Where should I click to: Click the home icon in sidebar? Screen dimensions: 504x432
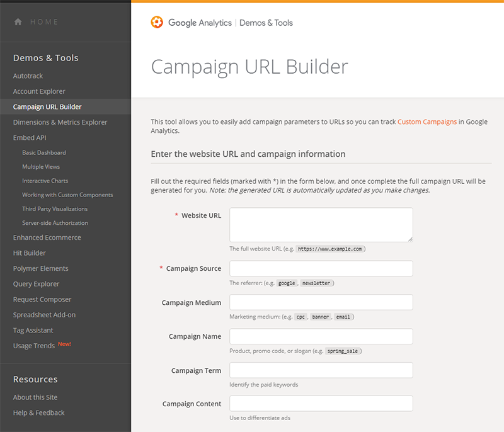[x=18, y=22]
